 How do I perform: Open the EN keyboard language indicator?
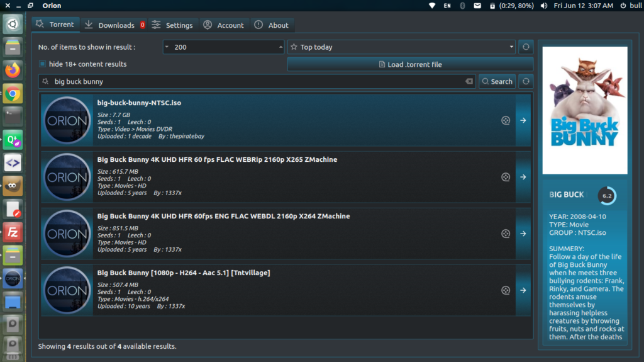(447, 6)
